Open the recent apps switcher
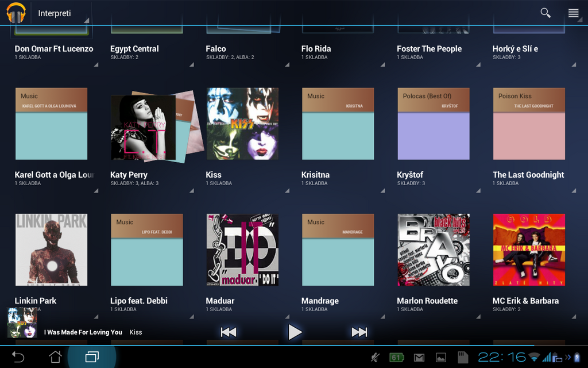Screen dimensions: 588x368 (92, 357)
